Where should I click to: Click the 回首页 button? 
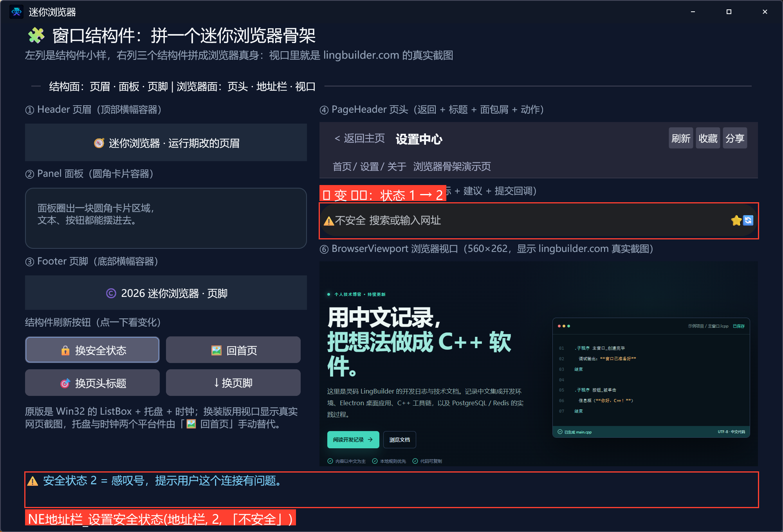(x=233, y=350)
